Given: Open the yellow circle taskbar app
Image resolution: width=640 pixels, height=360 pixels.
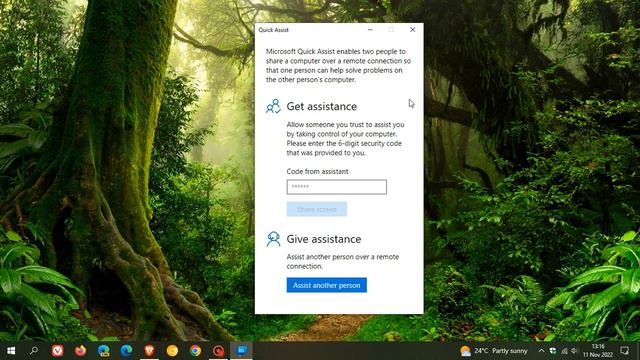Looking at the screenshot, I should (x=172, y=351).
